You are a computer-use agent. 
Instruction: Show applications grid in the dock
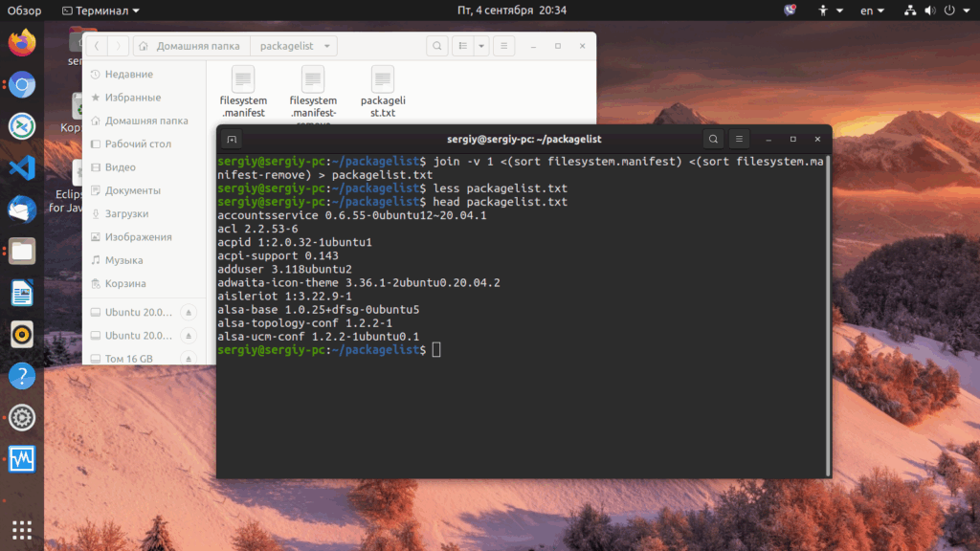tap(22, 530)
